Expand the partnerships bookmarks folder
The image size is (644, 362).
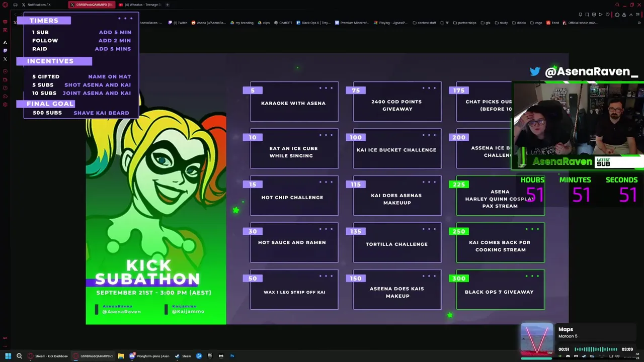[x=465, y=23]
